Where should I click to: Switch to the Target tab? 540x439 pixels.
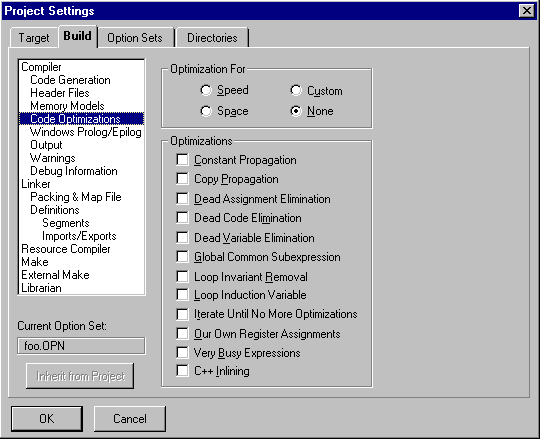34,38
